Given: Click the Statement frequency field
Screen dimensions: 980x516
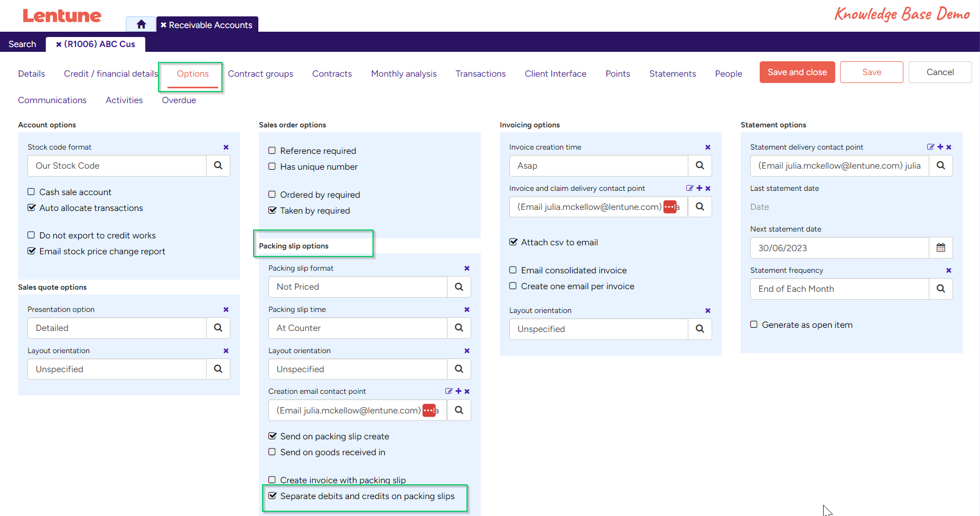Looking at the screenshot, I should [839, 289].
